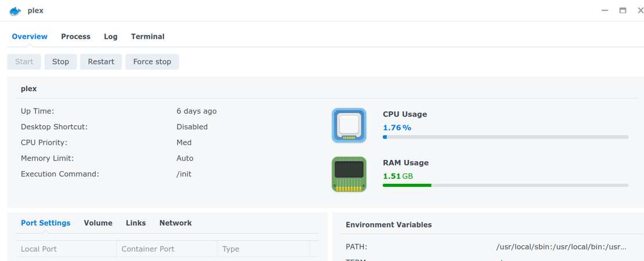View the Network tab

(175, 223)
